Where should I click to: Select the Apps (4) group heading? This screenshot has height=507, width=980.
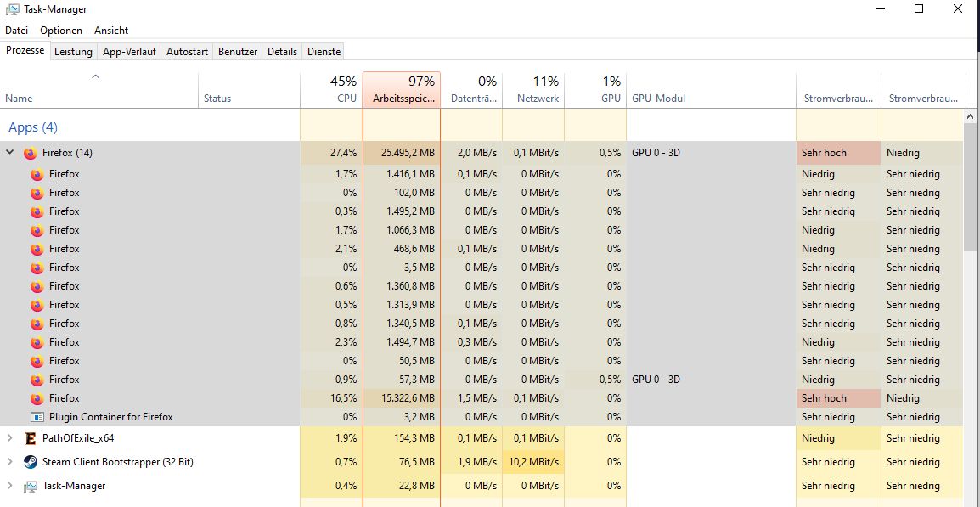pyautogui.click(x=33, y=127)
